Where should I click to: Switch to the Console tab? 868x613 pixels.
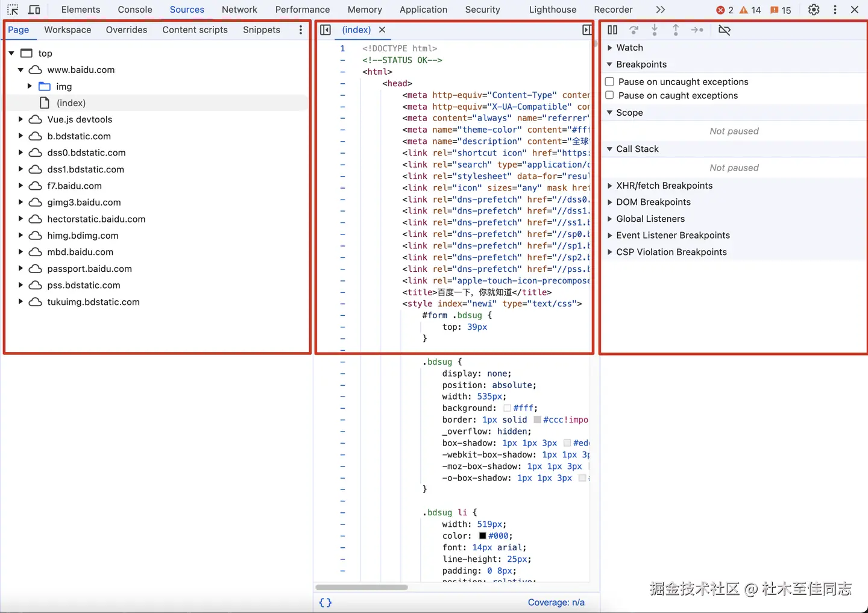135,10
